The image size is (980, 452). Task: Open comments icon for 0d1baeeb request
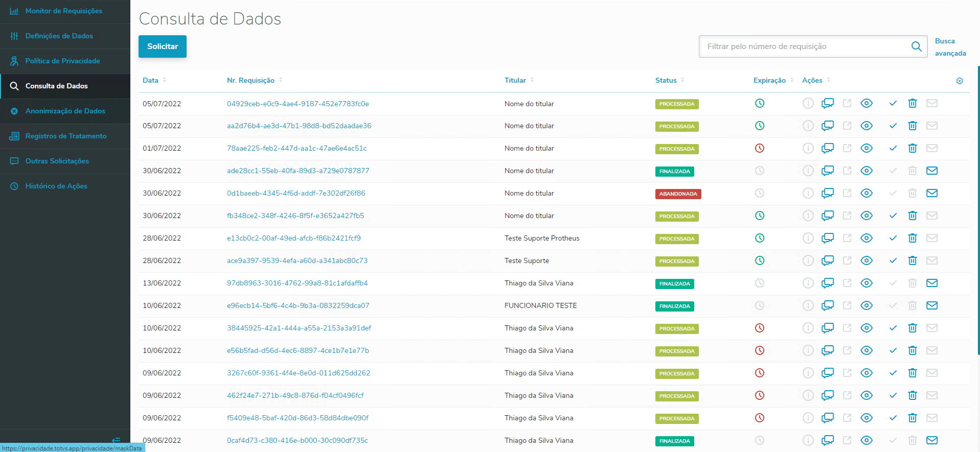[828, 193]
